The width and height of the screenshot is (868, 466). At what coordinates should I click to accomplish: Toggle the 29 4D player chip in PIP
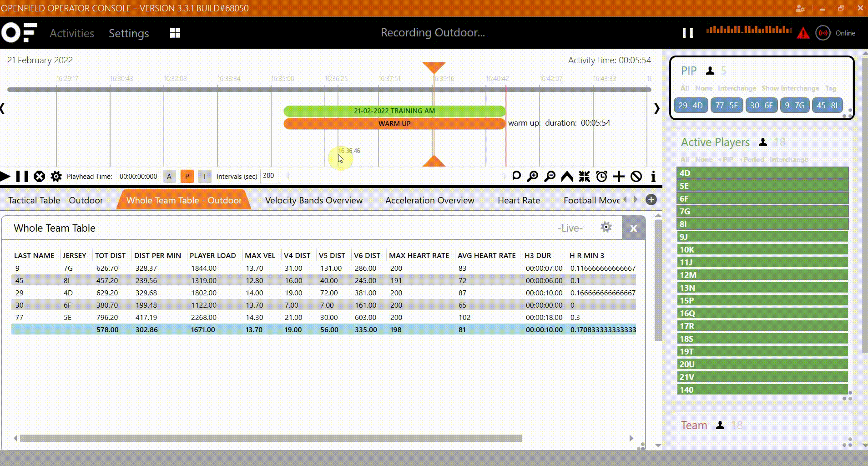[691, 106]
